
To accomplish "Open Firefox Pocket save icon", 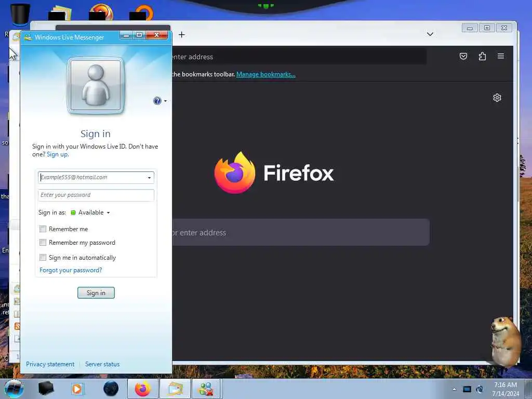I will point(463,56).
